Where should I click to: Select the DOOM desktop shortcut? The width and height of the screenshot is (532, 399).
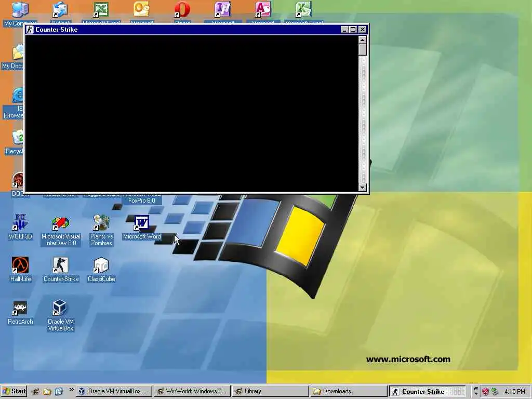tap(18, 180)
